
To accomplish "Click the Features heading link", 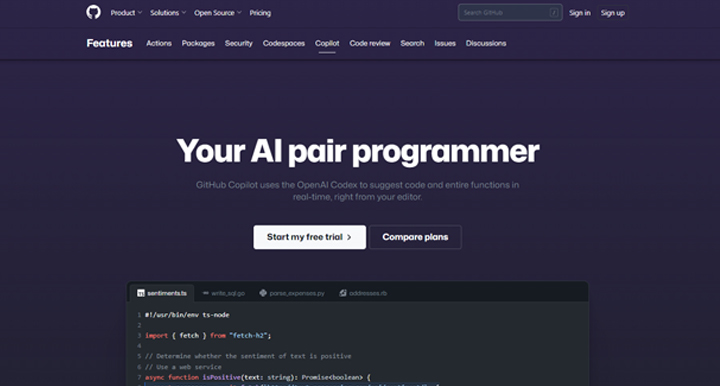I will 109,43.
